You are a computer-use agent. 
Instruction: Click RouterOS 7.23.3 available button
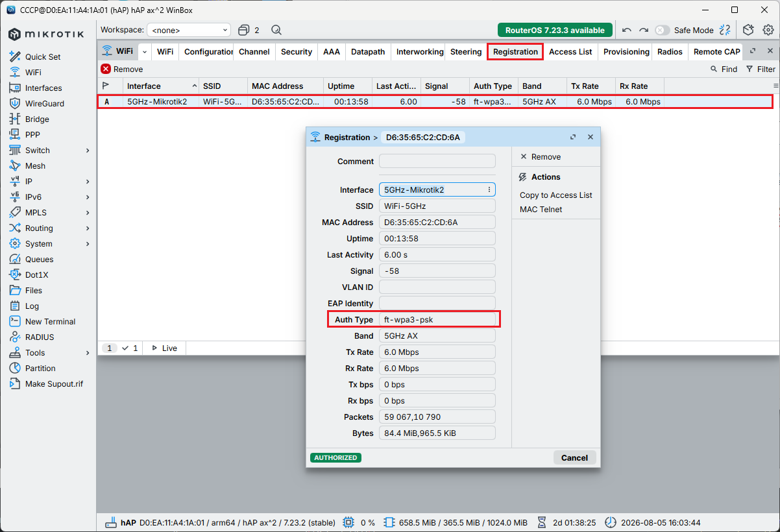pos(555,30)
